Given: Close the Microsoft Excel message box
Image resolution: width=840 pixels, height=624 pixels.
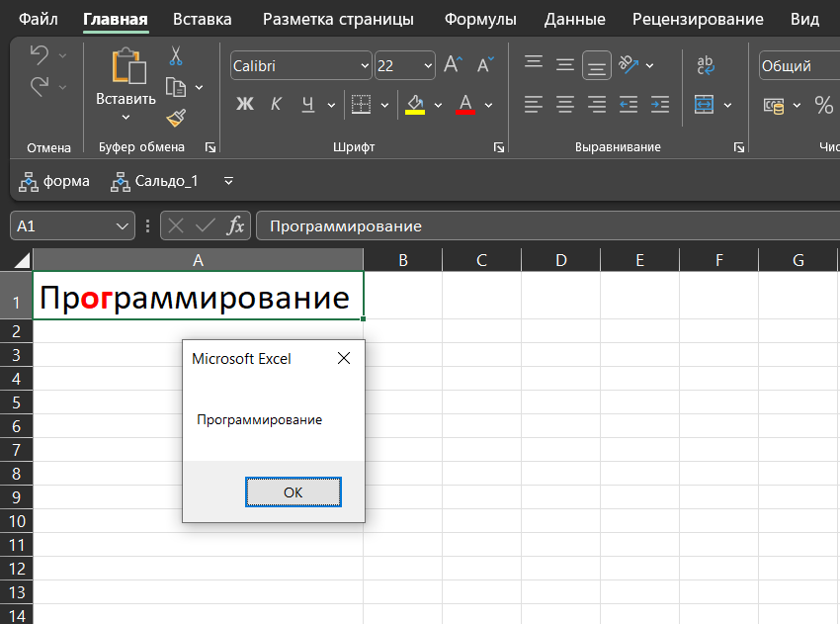Looking at the screenshot, I should click(344, 358).
